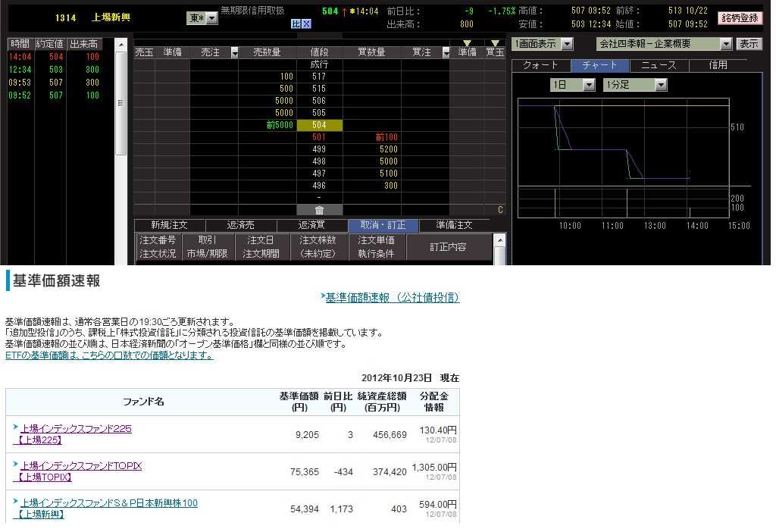The height and width of the screenshot is (532, 776).
Task: Click the 比 comparison icon
Action: tap(296, 24)
